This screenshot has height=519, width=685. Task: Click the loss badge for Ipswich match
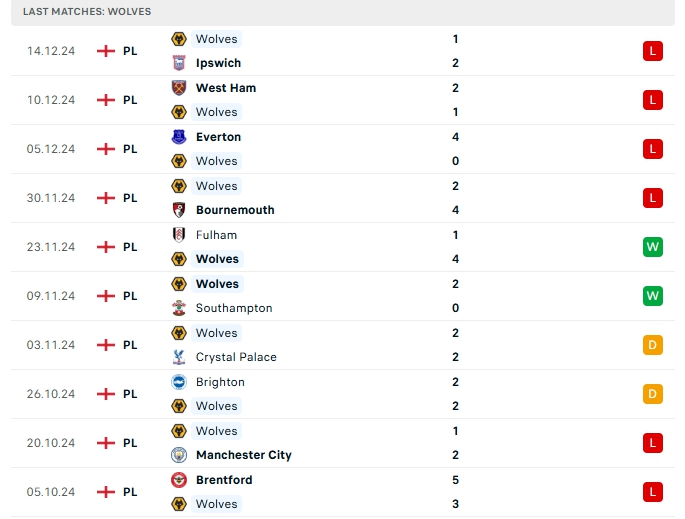click(x=653, y=51)
